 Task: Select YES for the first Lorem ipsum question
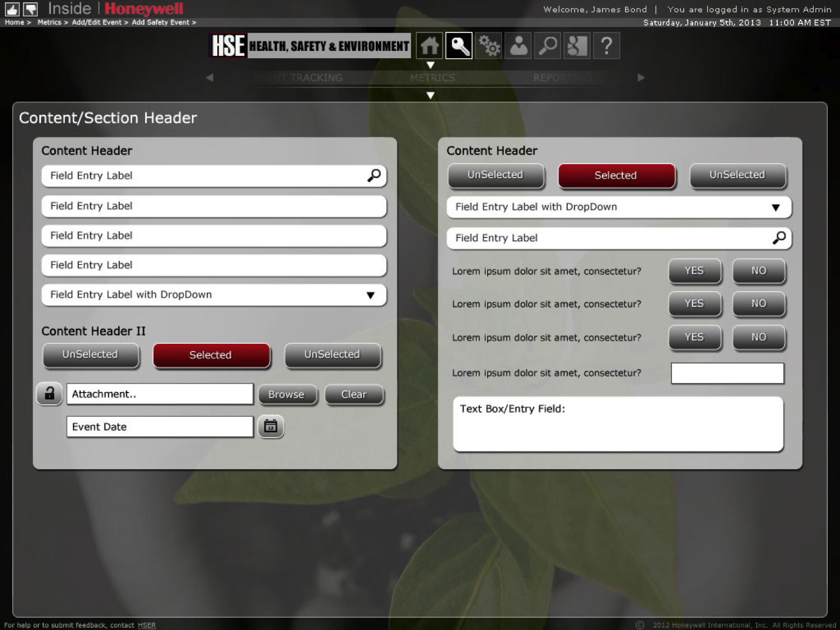(x=694, y=271)
